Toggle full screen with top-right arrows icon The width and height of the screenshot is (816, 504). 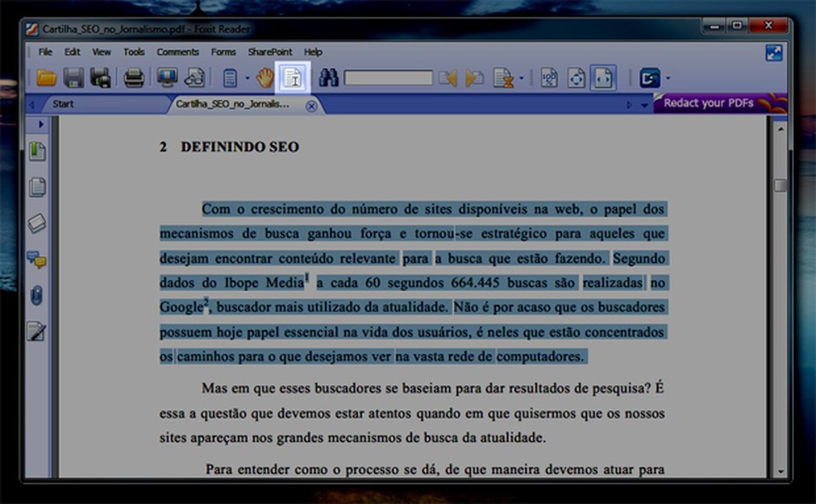(774, 52)
